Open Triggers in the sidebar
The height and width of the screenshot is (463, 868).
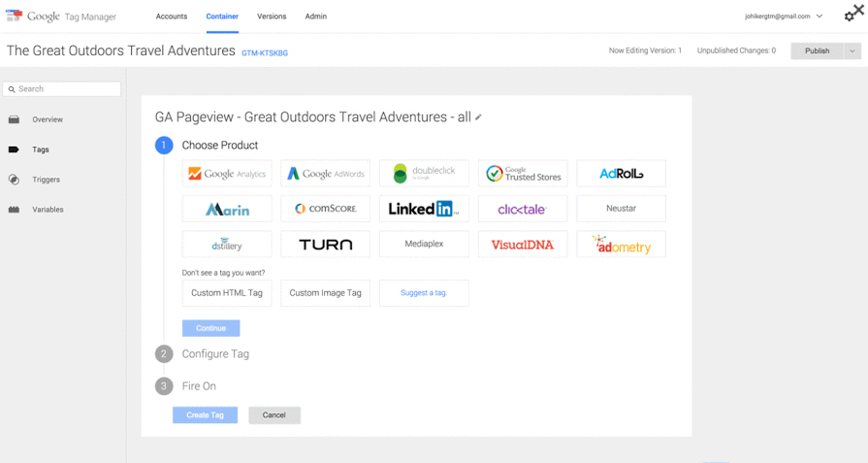[x=46, y=180]
